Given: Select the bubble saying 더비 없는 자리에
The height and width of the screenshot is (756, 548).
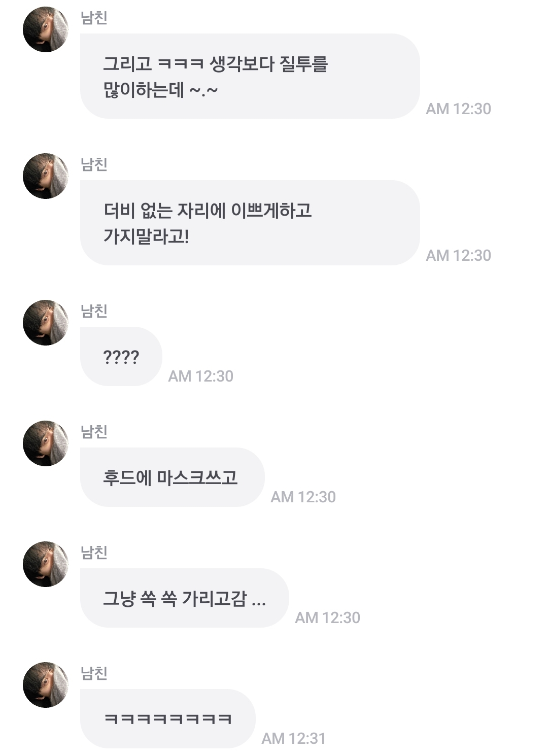Looking at the screenshot, I should tap(250, 223).
